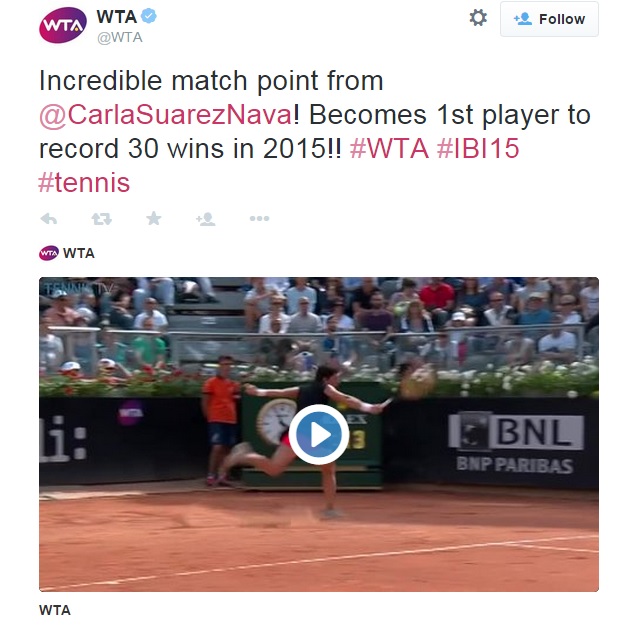Click the @WTA handle text
The image size is (638, 625).
[x=120, y=37]
